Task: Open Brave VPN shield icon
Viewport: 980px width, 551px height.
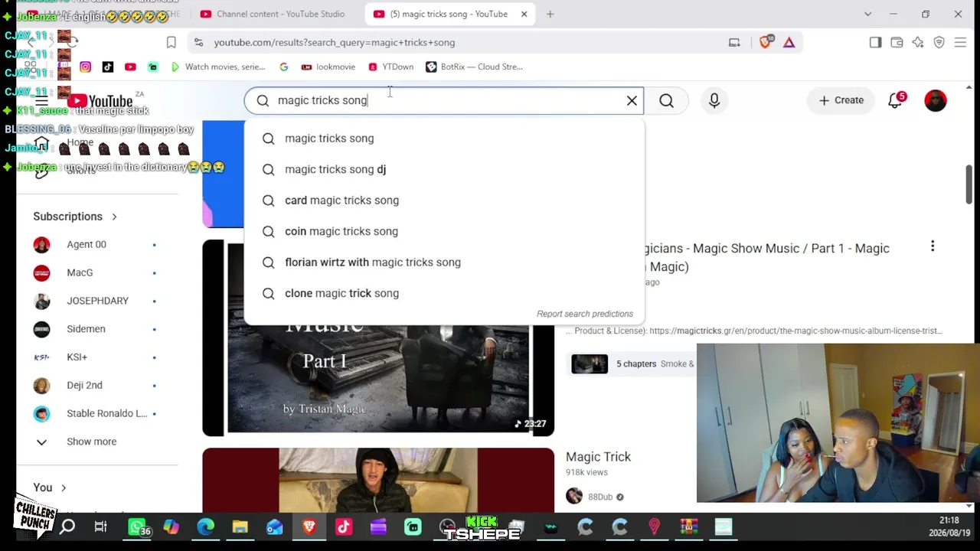Action: [939, 42]
